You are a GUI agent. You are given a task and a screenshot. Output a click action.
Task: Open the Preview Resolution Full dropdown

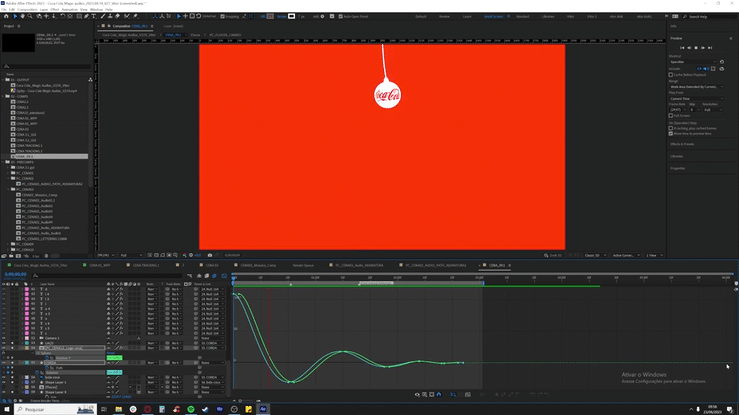click(x=713, y=110)
